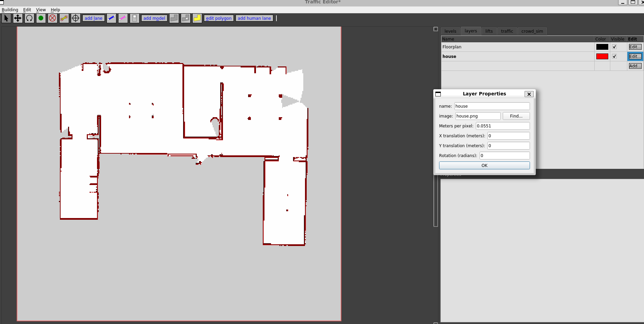This screenshot has height=324, width=644.
Task: Switch to the lifts tab
Action: pos(489,31)
